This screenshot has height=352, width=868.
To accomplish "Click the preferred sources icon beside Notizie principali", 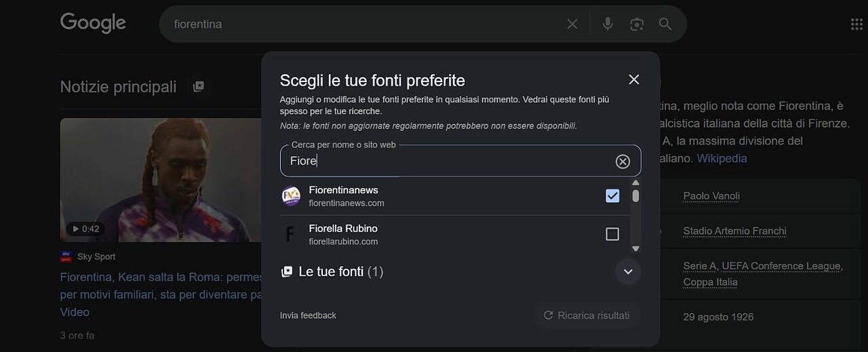I will (198, 87).
